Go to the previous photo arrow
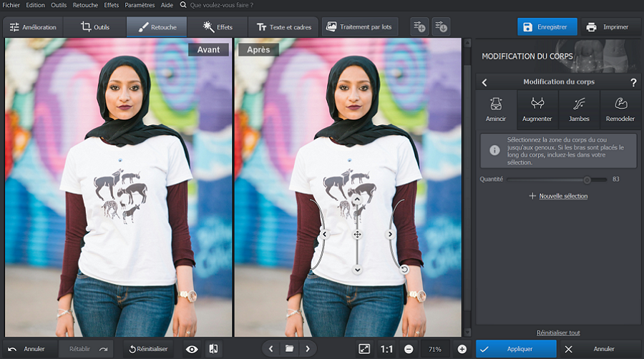This screenshot has height=359, width=644. pos(270,349)
